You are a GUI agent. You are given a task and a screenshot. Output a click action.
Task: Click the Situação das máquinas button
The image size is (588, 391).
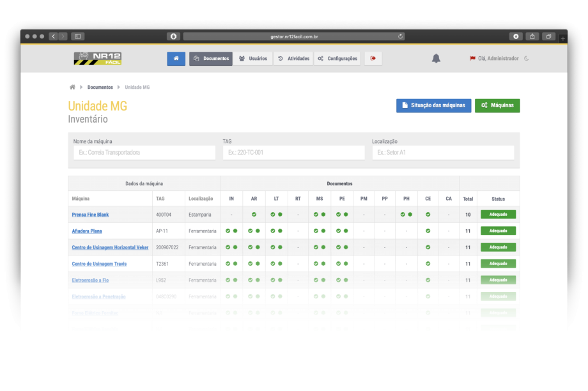pos(434,105)
